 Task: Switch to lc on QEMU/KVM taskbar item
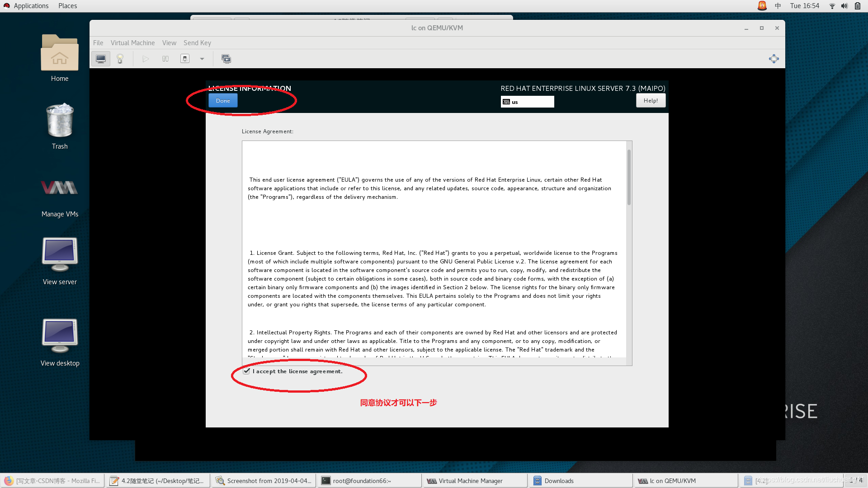pos(686,481)
